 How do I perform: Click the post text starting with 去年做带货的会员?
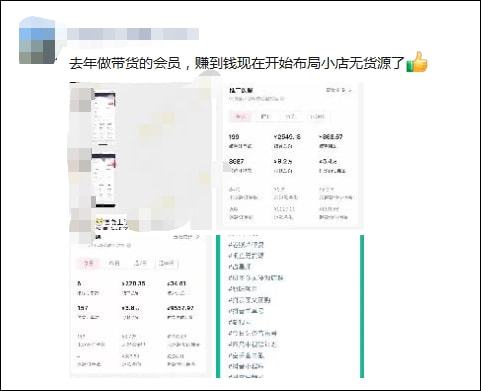click(x=237, y=63)
